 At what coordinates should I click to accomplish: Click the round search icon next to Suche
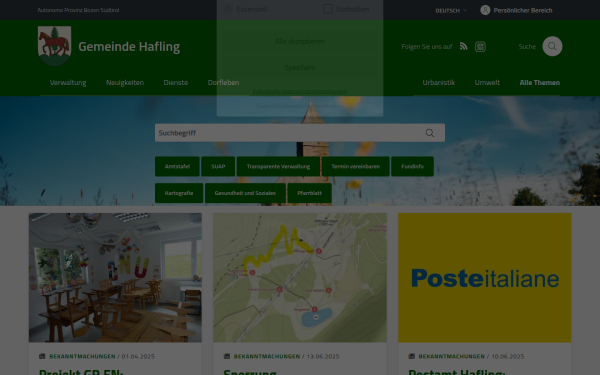552,46
